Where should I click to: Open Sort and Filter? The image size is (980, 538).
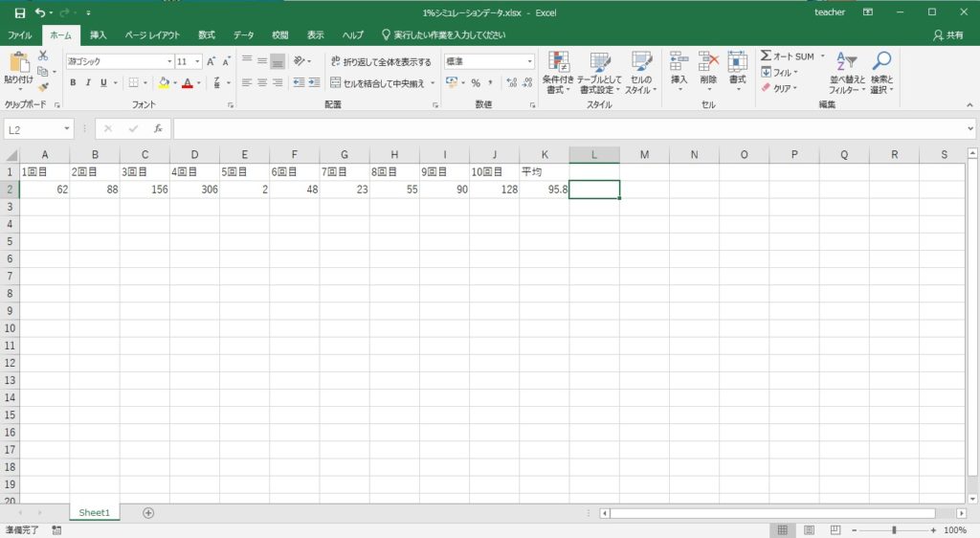coord(847,73)
